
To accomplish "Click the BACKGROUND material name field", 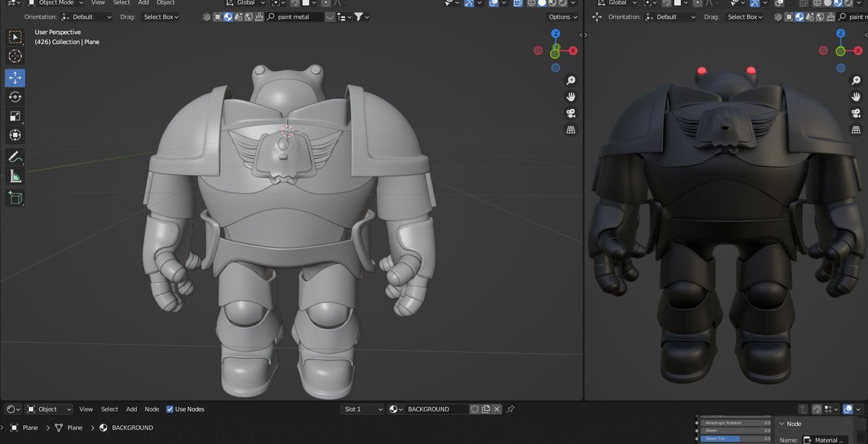I will coord(437,409).
